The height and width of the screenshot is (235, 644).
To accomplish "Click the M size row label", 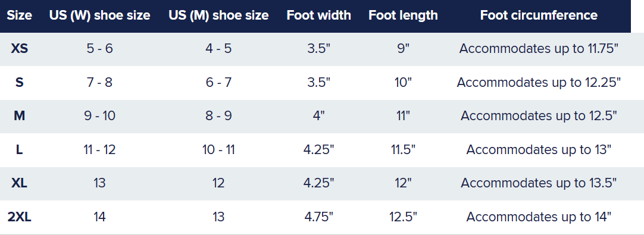I will [19, 116].
